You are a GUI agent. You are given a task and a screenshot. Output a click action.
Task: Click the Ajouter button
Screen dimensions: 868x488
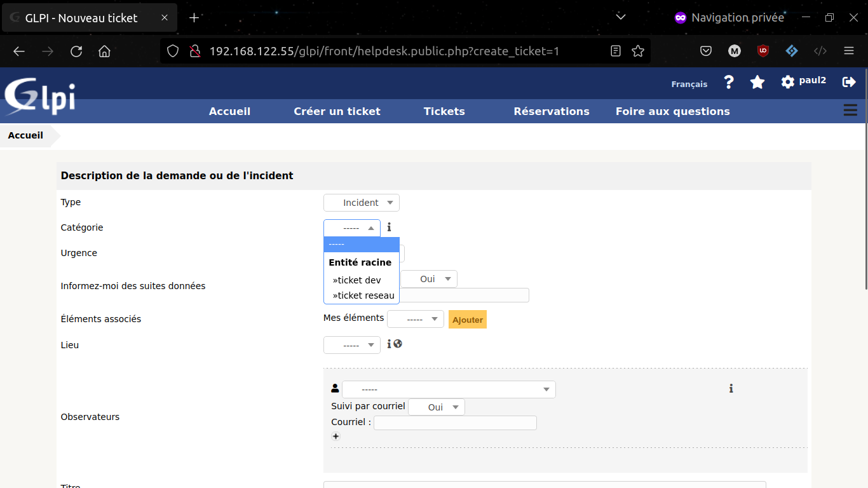tap(468, 320)
